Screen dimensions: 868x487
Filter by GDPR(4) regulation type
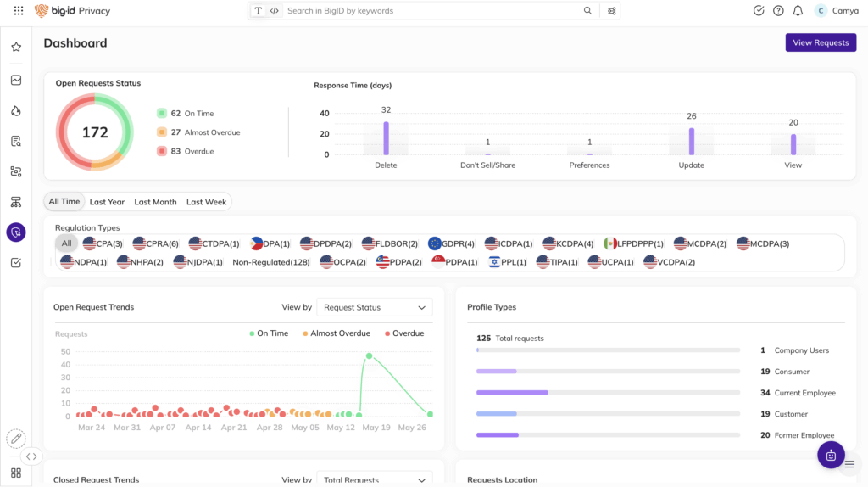click(452, 243)
